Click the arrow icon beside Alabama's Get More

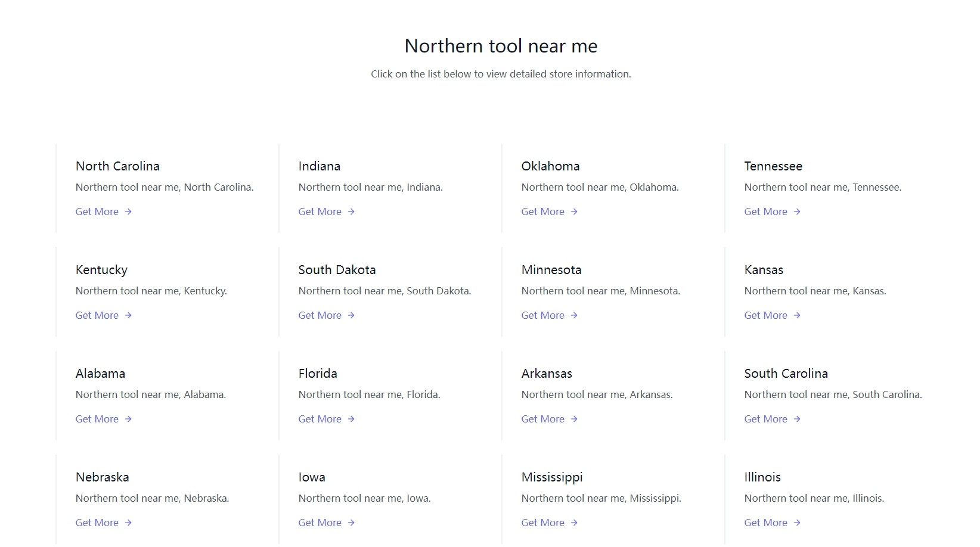click(128, 419)
